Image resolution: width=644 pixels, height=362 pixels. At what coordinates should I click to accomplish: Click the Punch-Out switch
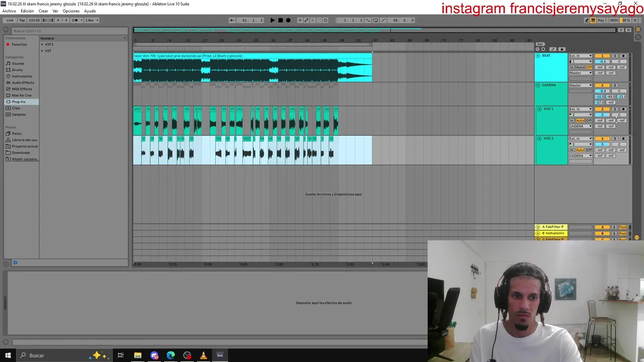tap(383, 20)
